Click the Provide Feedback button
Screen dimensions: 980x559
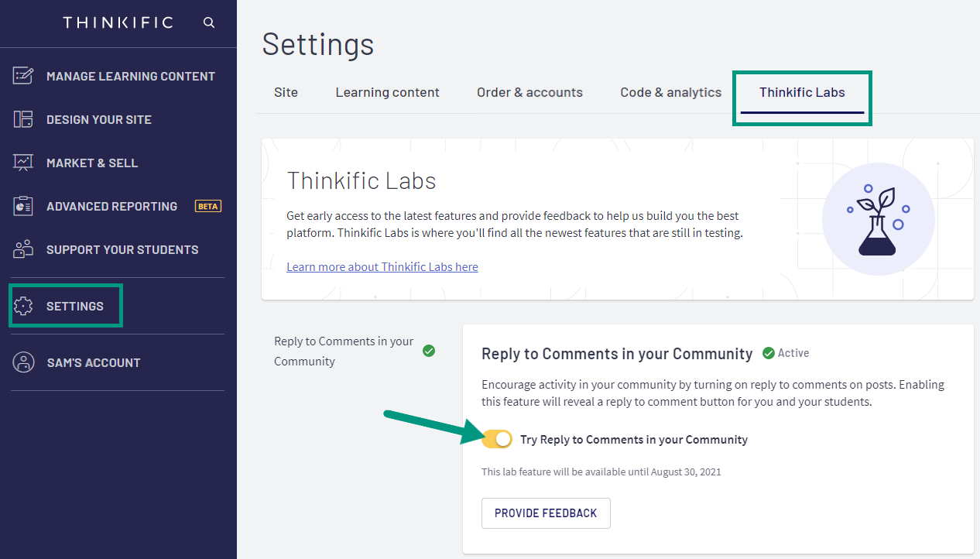click(x=546, y=513)
